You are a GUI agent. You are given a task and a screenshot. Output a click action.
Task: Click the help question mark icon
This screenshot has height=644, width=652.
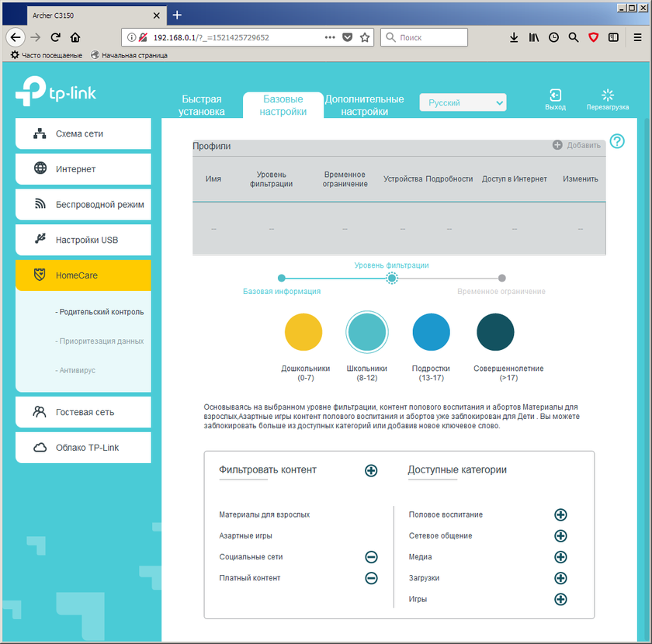[617, 141]
